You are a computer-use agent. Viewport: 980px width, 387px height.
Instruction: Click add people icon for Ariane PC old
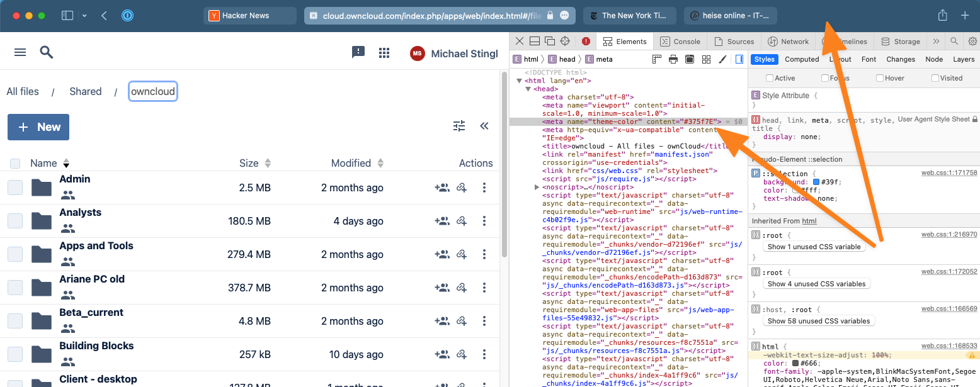click(442, 288)
